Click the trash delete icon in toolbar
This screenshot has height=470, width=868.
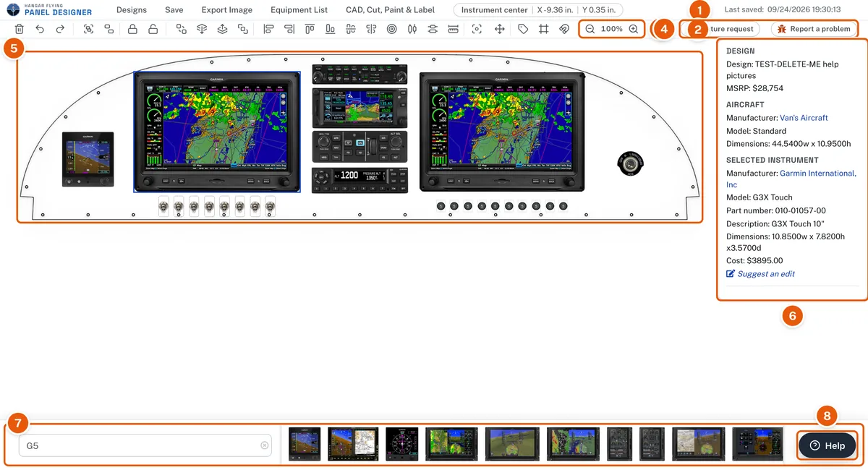20,29
